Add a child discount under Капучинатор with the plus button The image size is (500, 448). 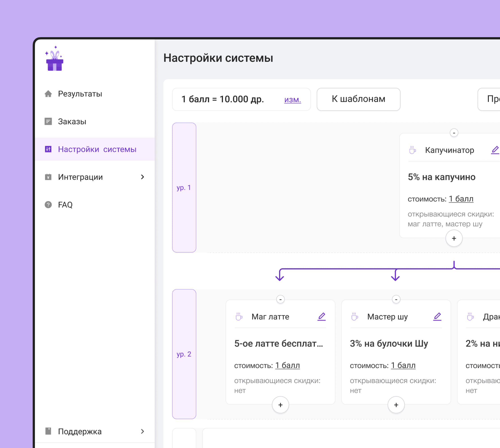454,238
